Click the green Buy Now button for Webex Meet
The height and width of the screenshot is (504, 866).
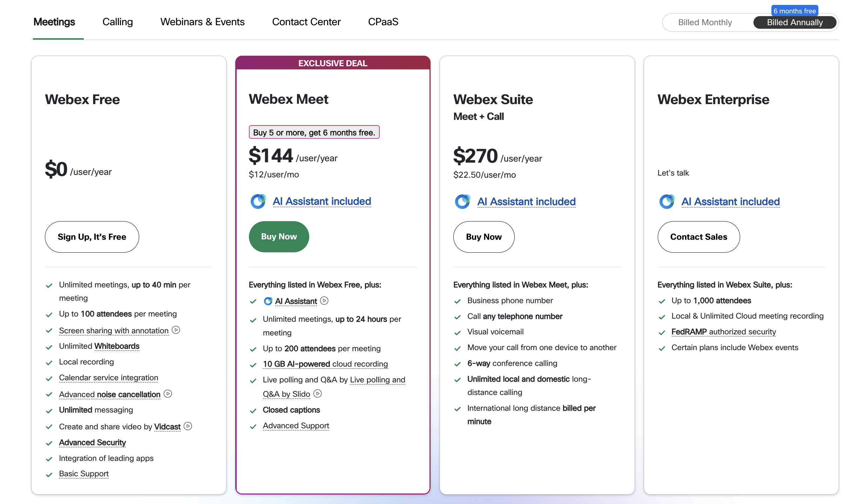tap(279, 237)
